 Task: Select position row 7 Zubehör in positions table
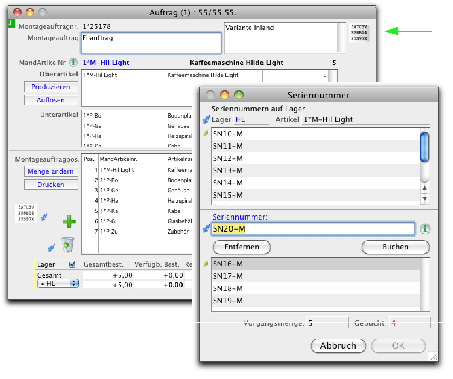pyautogui.click(x=137, y=231)
